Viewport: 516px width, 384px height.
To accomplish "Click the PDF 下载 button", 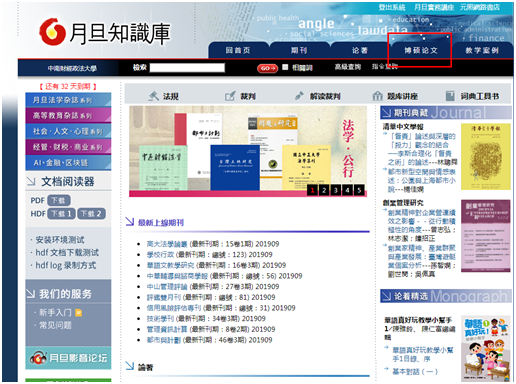I will 59,200.
